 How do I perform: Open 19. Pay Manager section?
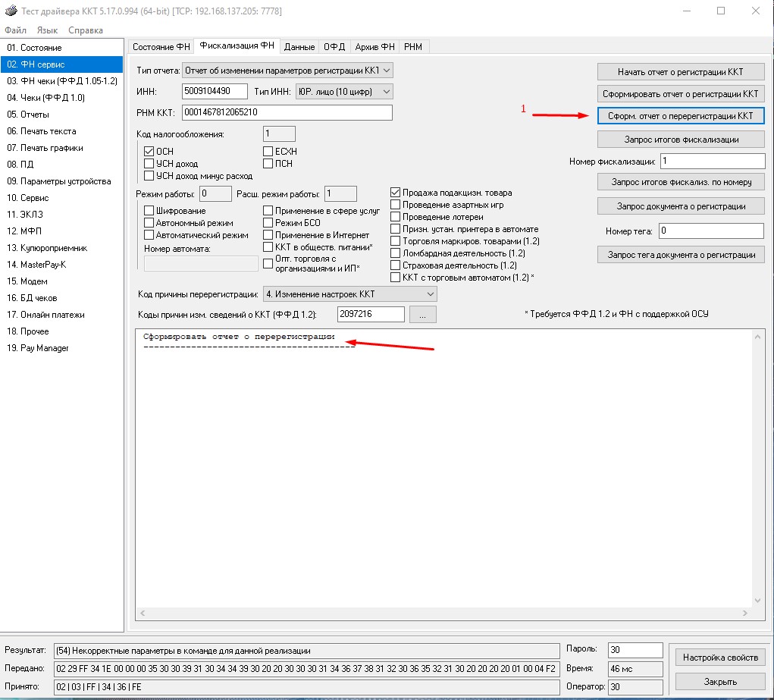61,348
